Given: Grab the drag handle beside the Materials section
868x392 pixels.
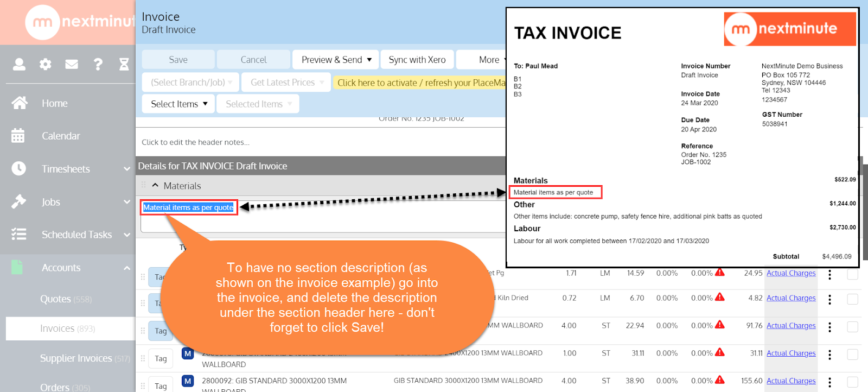Looking at the screenshot, I should [144, 185].
